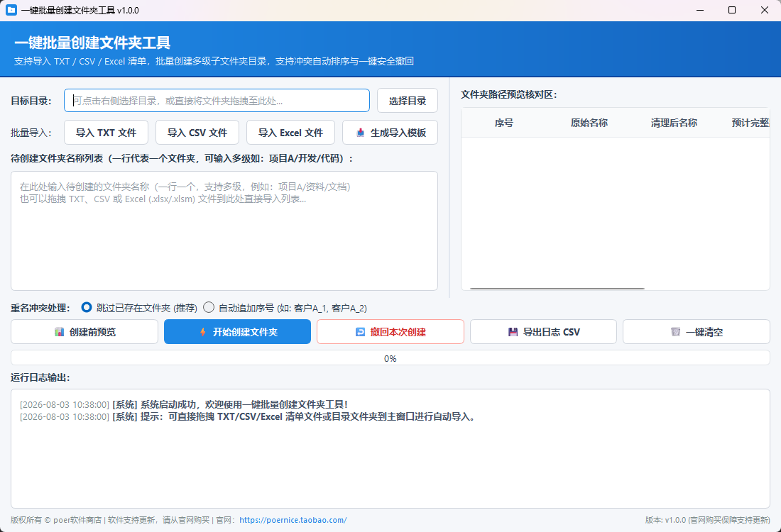Viewport: 781px width, 532px height.
Task: Click the 版权所有 poer软件商店 footer text
Action: [x=56, y=520]
